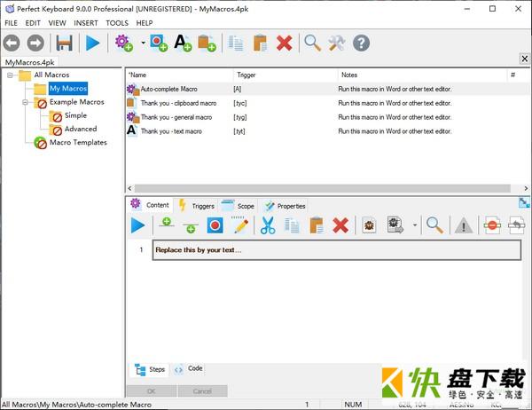Click the forward navigation arrow
The image size is (532, 410).
pos(35,43)
